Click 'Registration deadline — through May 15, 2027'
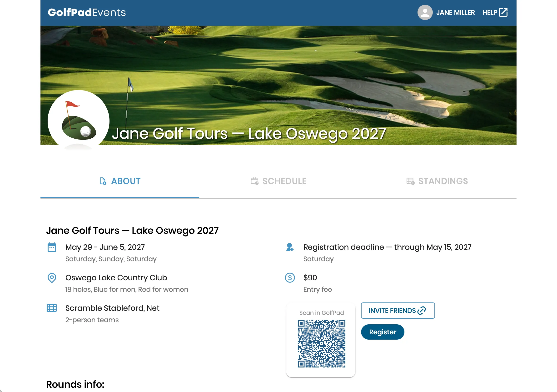 [x=387, y=247]
